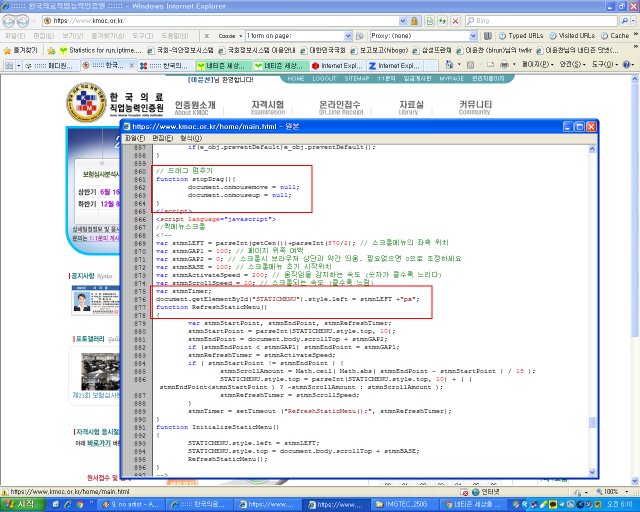Click source viewer scrollbar up arrow

592,149
